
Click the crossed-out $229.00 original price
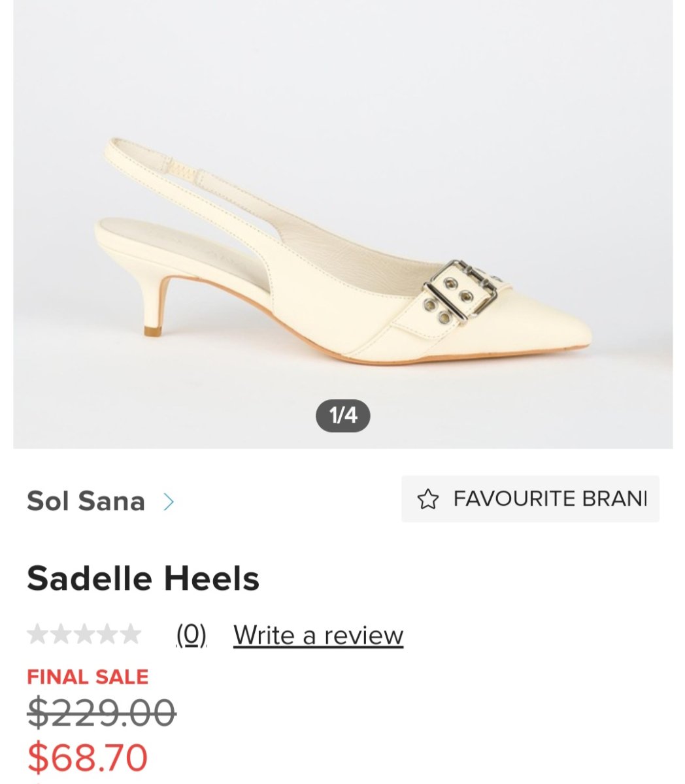click(101, 712)
